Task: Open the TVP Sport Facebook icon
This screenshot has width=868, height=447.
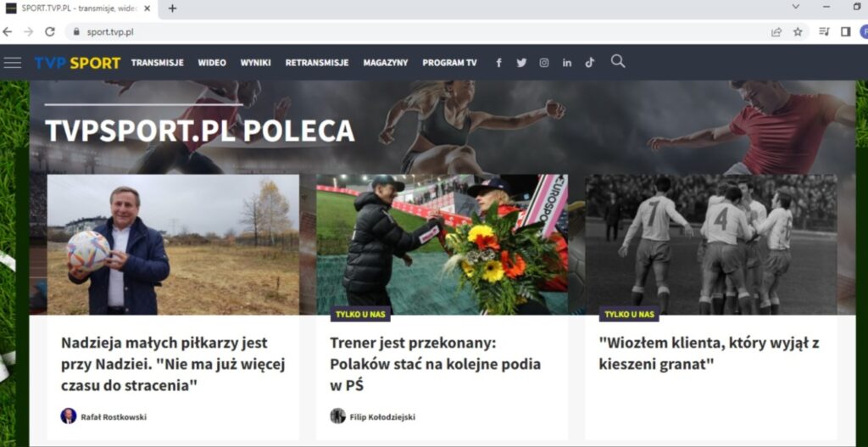Action: coord(498,63)
